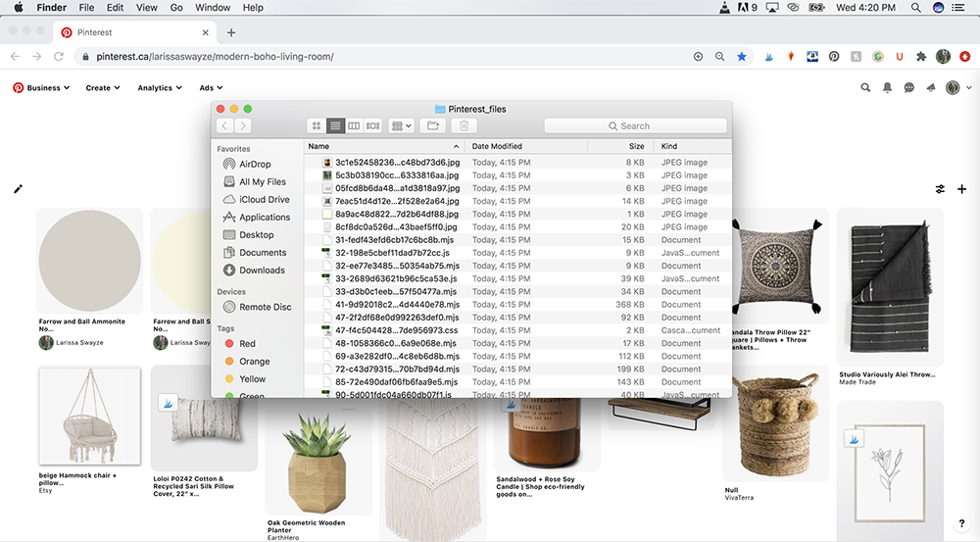This screenshot has height=542, width=980.
Task: Click the Larissa Swayze link under Ammonite pin
Action: coord(79,343)
